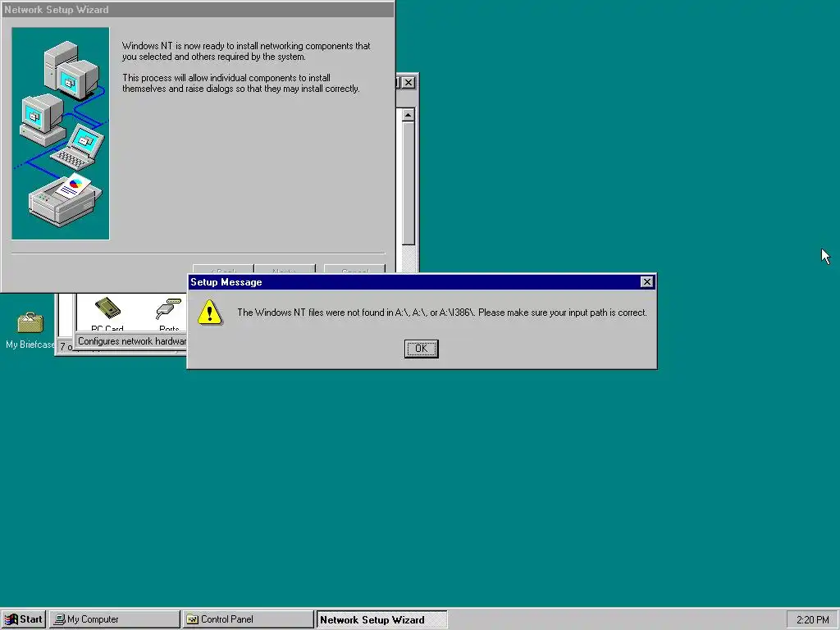Screen dimensions: 840x630
Task: Click the "Windows NT files were not found" message
Action: (442, 313)
